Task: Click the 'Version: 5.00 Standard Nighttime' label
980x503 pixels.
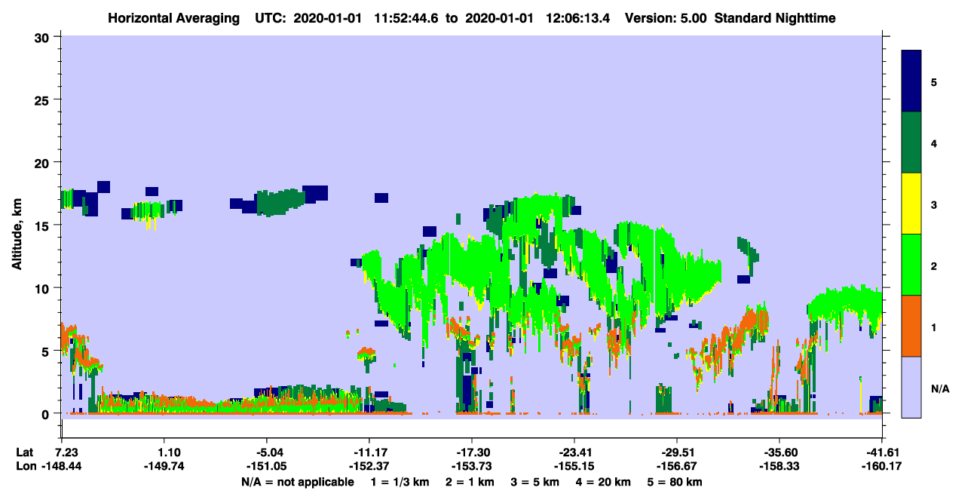Action: click(730, 17)
